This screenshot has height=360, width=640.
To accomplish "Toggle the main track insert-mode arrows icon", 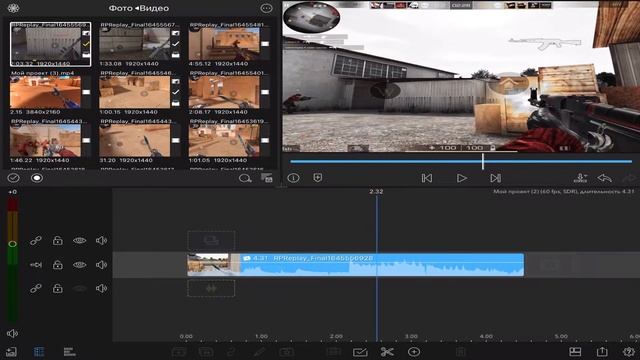I will click(36, 265).
